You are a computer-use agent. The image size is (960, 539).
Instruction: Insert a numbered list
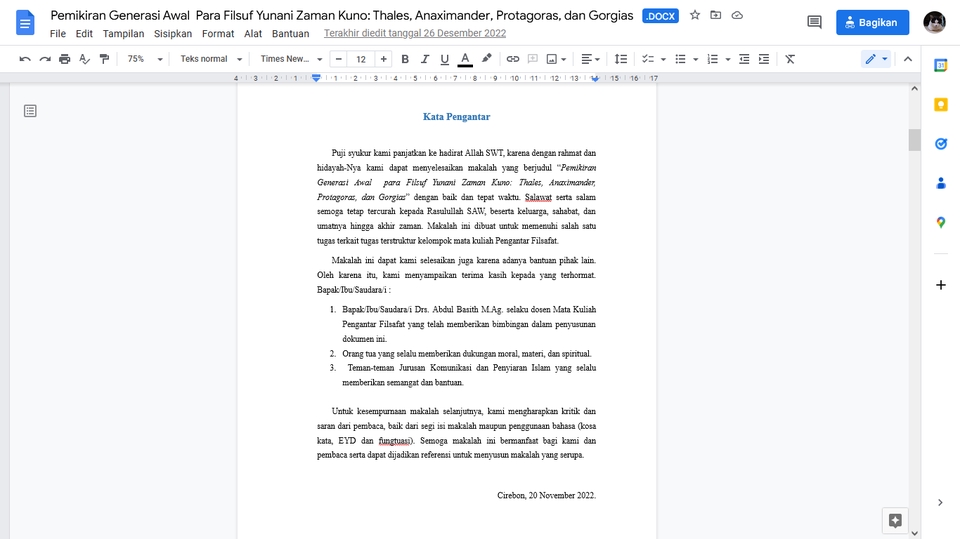(712, 59)
